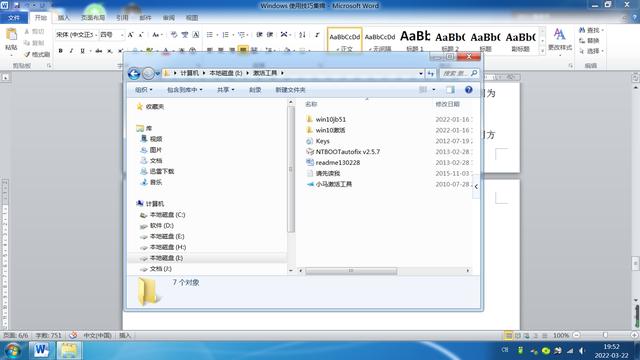Click the zoom out minus button

click(x=576, y=335)
